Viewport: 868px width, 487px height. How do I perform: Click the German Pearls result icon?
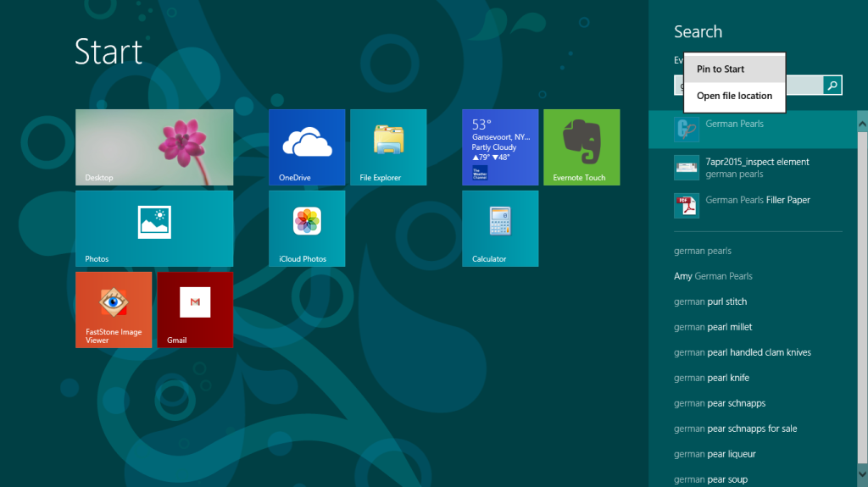tap(687, 130)
